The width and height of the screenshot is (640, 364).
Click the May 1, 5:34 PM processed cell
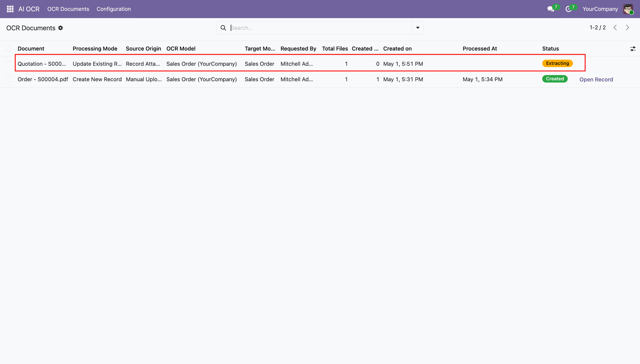point(482,79)
